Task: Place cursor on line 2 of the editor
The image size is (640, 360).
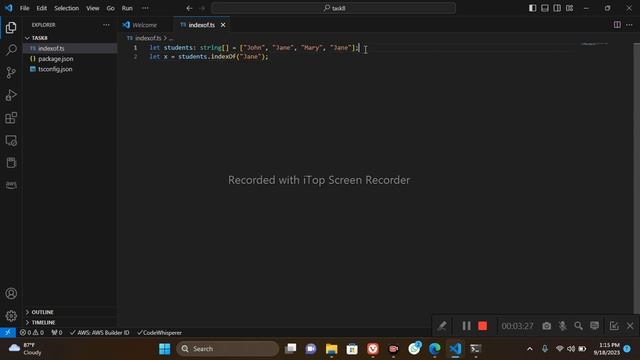Action: click(209, 57)
